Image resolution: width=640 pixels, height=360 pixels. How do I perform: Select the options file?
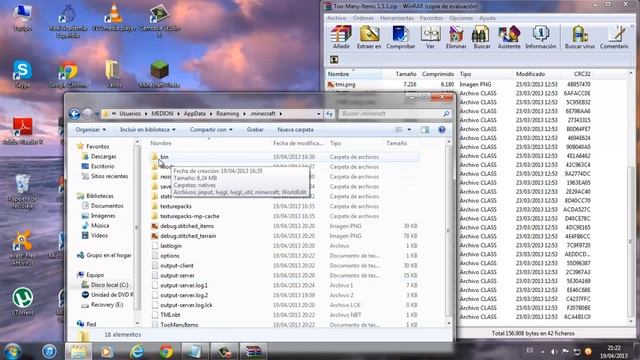(x=169, y=256)
